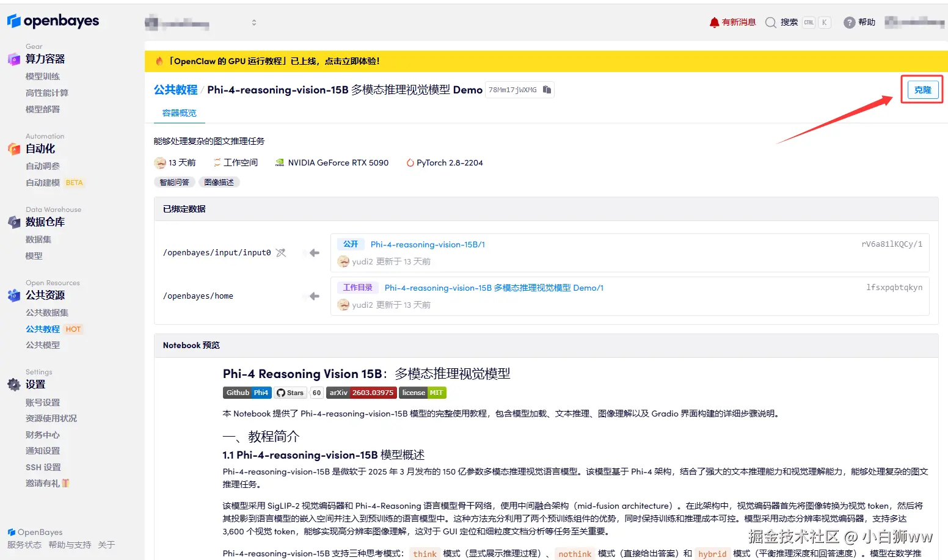Open 服务状态 in the footer
This screenshot has height=560, width=948.
(x=24, y=545)
